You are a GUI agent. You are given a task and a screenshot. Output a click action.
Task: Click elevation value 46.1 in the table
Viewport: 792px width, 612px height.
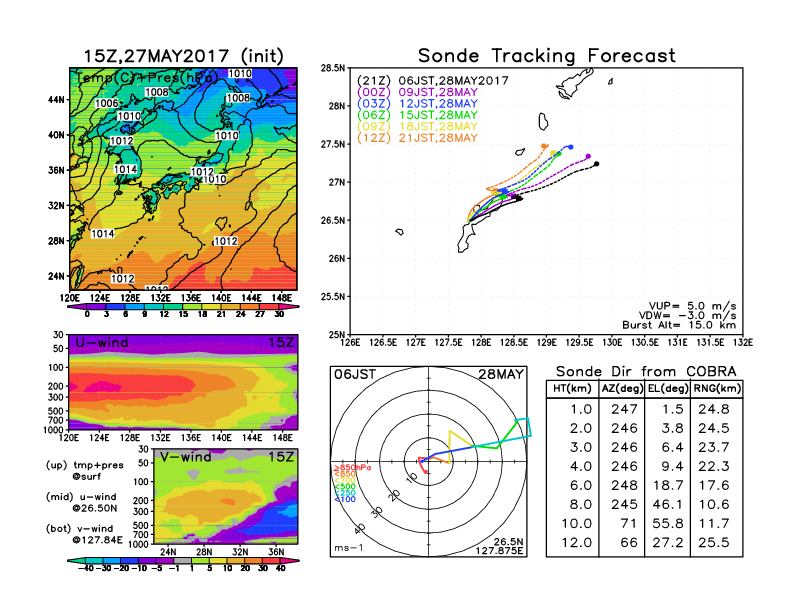(668, 504)
